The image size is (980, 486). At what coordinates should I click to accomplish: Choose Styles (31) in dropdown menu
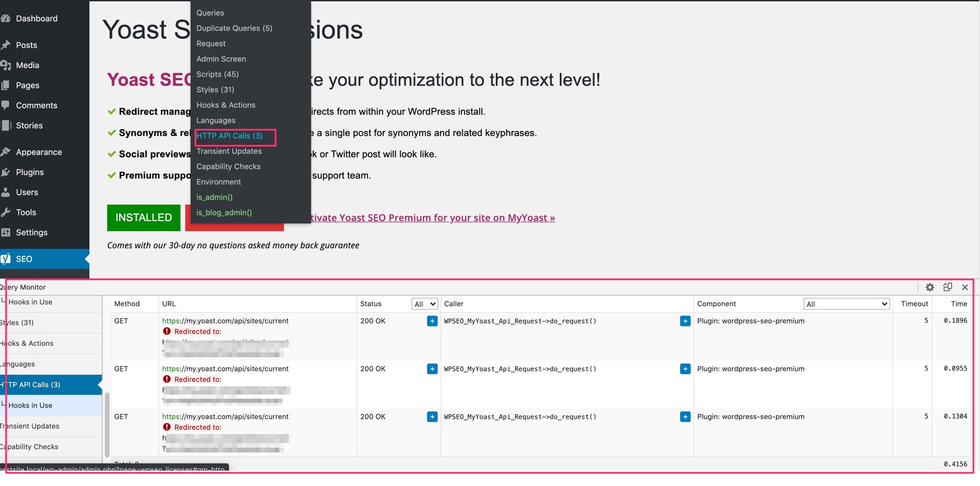[215, 90]
